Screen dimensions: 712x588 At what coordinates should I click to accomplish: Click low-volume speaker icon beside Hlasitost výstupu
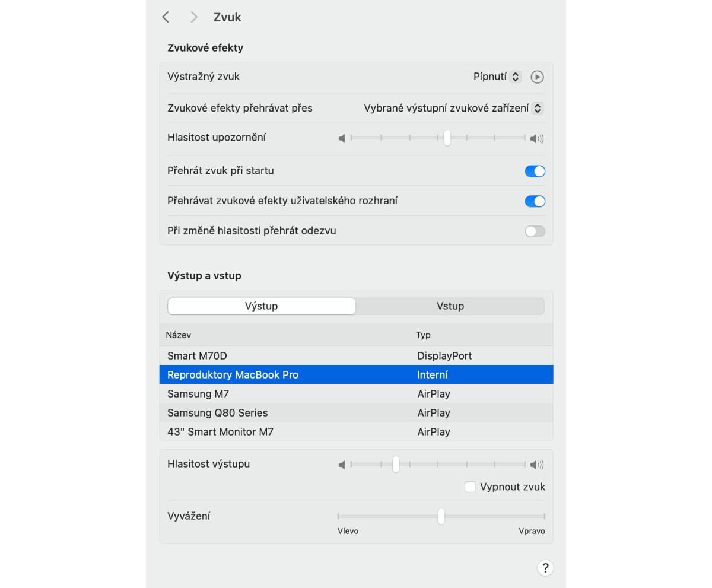tap(342, 465)
